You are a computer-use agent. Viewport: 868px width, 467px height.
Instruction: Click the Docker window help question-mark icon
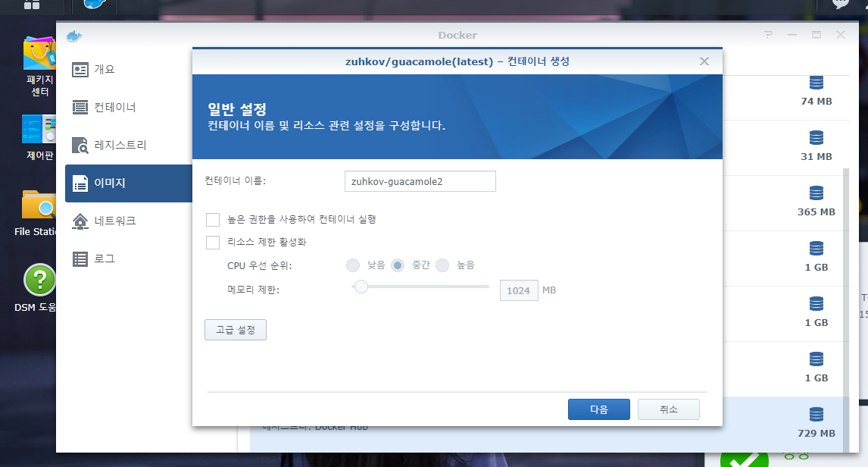pos(768,35)
